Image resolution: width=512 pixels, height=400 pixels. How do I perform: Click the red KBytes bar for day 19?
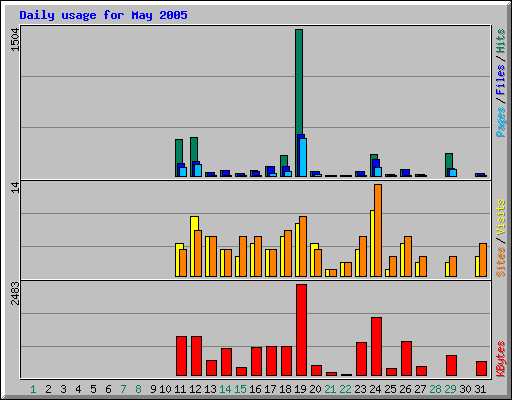tap(301, 330)
